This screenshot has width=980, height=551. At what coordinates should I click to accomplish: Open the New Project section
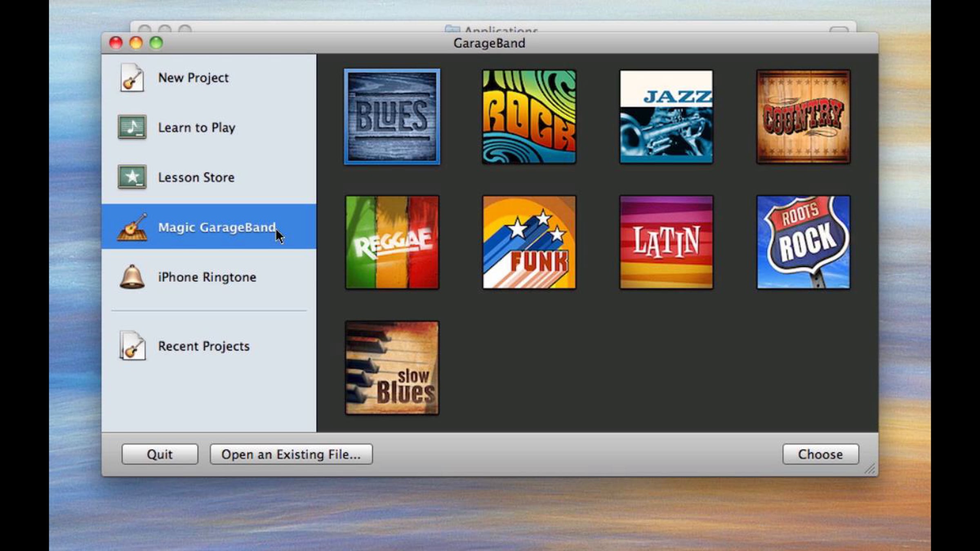click(x=193, y=78)
